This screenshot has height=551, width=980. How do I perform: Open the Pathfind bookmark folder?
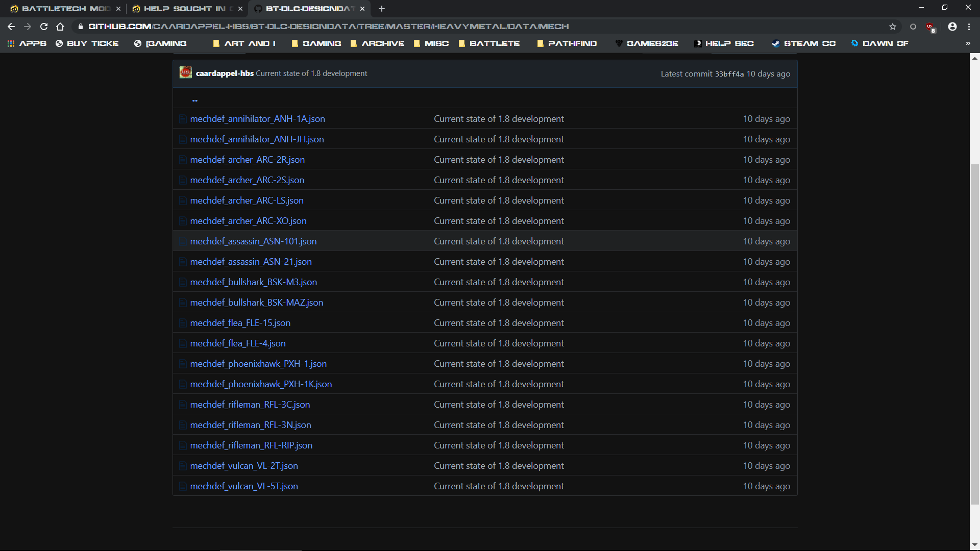tap(568, 43)
